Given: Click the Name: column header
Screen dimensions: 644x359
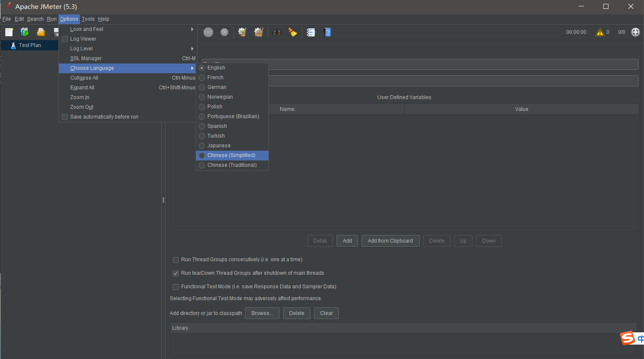Looking at the screenshot, I should [287, 109].
